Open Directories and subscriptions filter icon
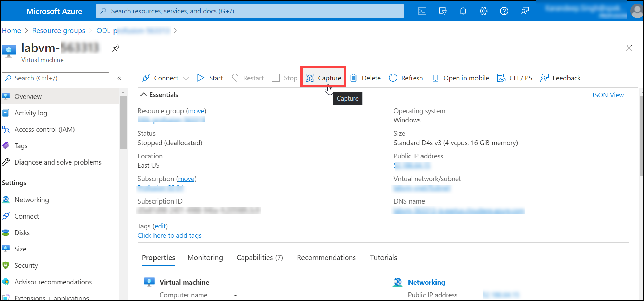 pos(443,11)
